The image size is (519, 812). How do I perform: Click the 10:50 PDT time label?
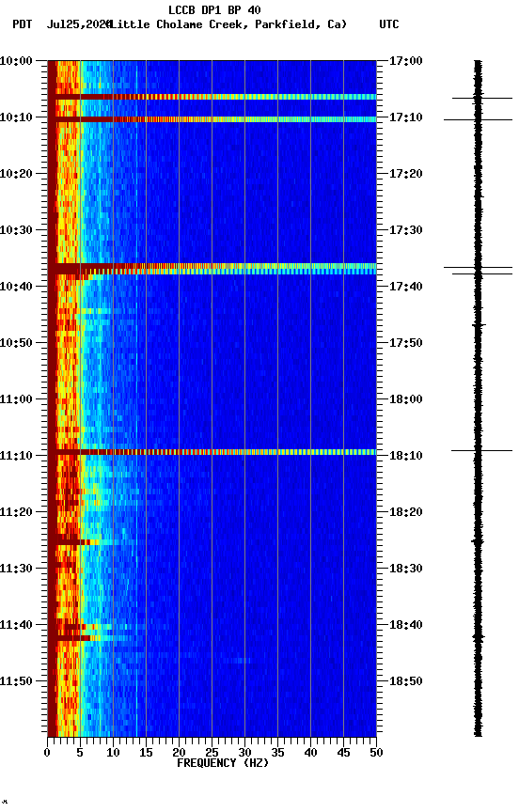[16, 343]
